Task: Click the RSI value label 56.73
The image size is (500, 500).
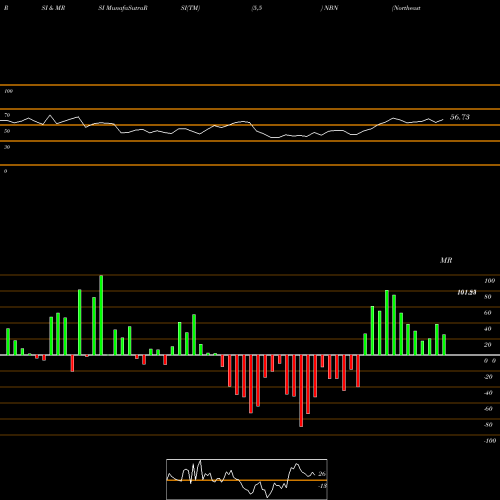Action: (x=460, y=117)
